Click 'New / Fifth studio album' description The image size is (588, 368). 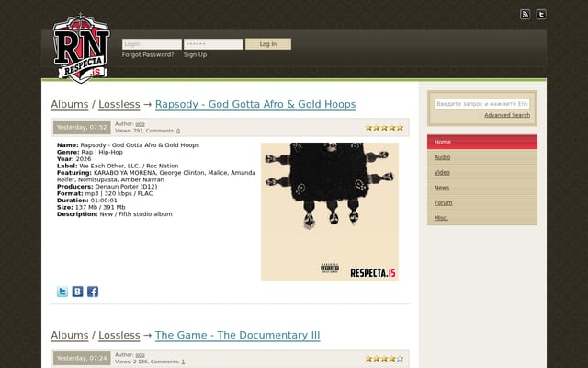[136, 214]
